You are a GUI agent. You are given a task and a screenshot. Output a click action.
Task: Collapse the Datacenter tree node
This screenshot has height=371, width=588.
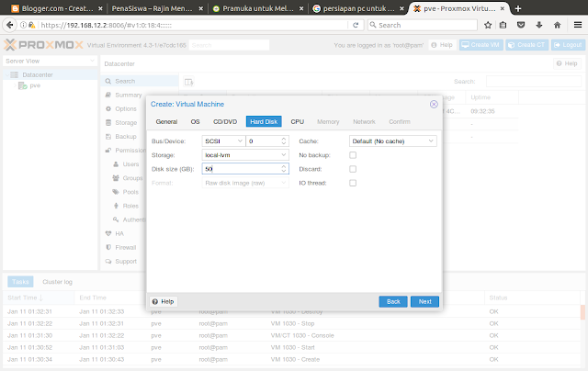(x=6, y=74)
